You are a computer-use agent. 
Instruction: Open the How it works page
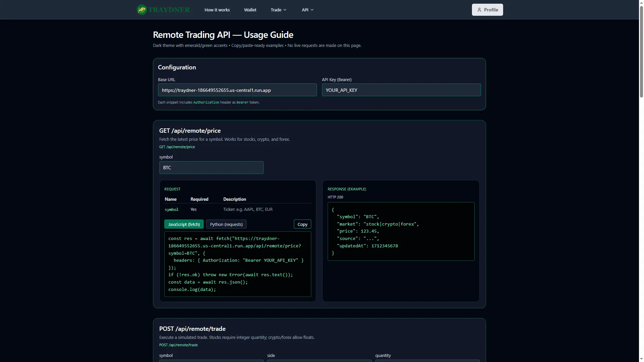coord(217,10)
